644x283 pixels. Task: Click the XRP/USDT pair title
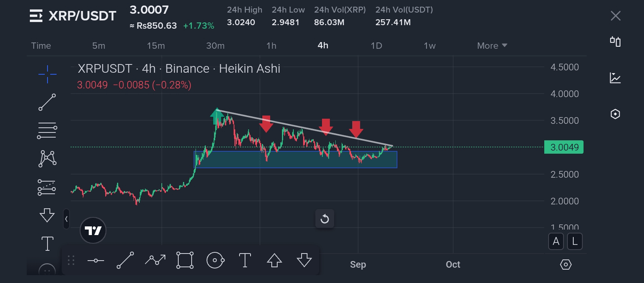click(x=82, y=16)
